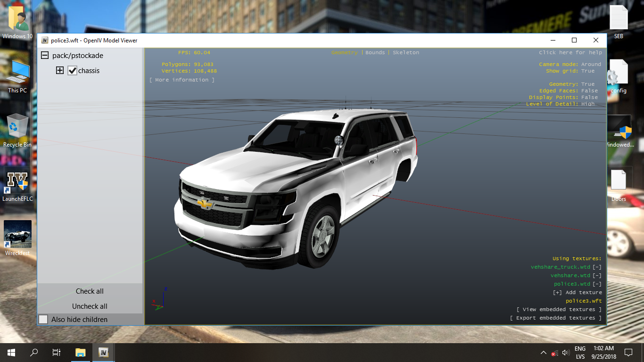Open taskbar Search
This screenshot has height=362, width=644.
34,353
